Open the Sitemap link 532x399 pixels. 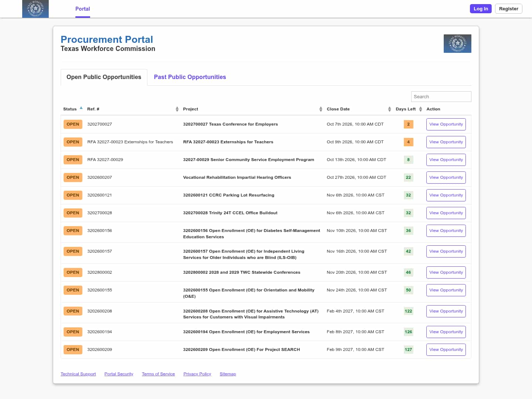point(228,374)
